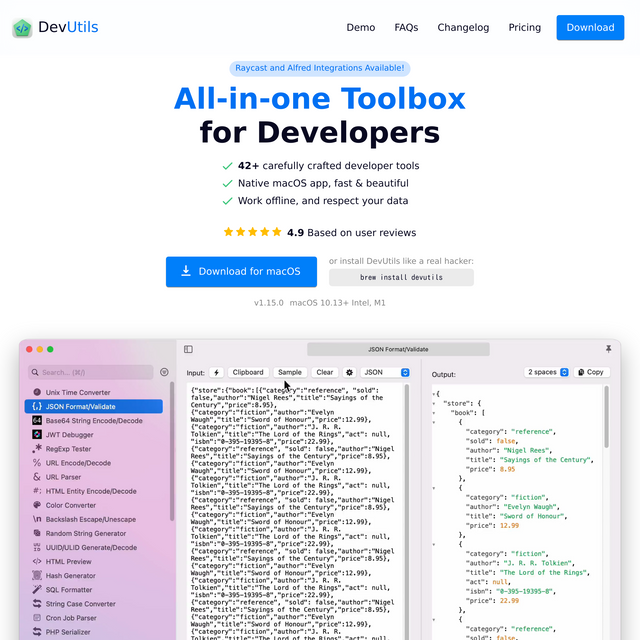640x640 pixels.
Task: Click the "4.9 Based on user reviews" text
Action: click(351, 233)
